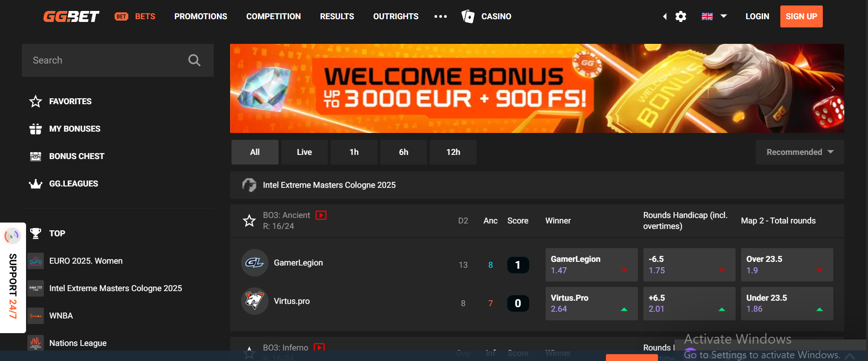Go to the Results menu item

click(x=337, y=16)
